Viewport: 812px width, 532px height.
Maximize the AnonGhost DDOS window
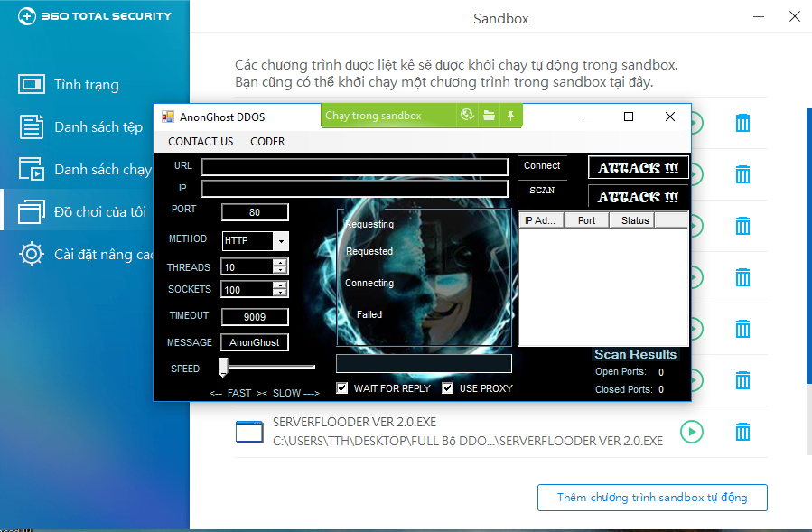(x=629, y=117)
